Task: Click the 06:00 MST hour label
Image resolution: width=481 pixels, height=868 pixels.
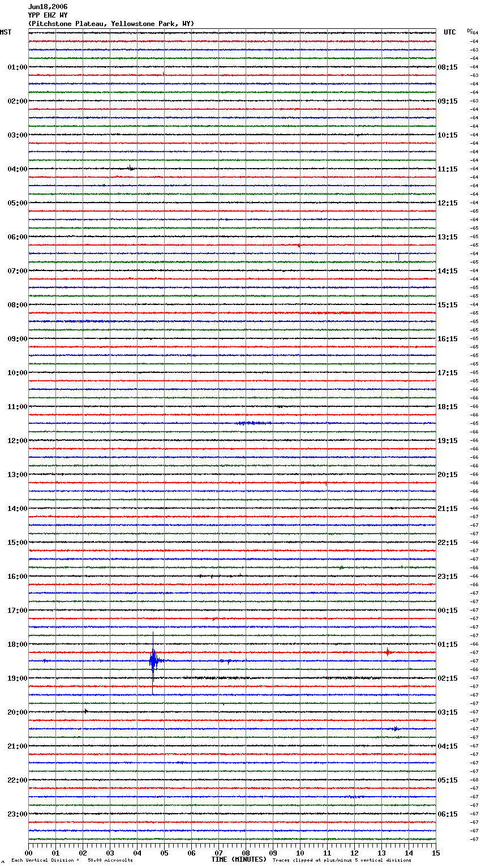Action: coord(18,237)
